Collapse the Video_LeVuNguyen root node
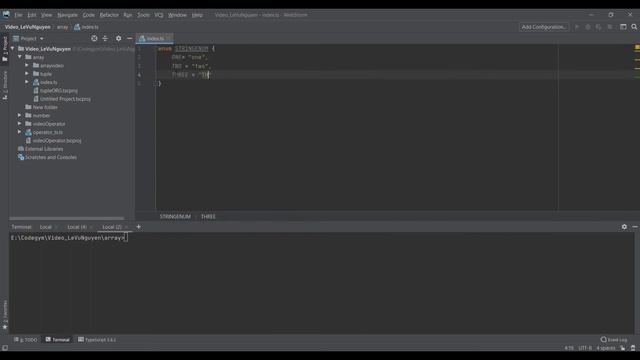This screenshot has height=360, width=640. 13,49
